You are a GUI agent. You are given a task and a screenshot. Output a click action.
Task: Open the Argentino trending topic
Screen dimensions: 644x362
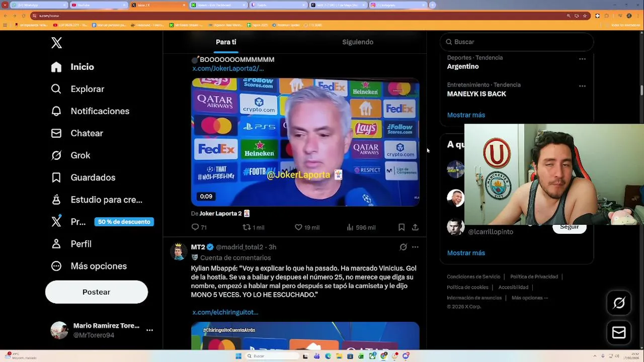point(463,66)
